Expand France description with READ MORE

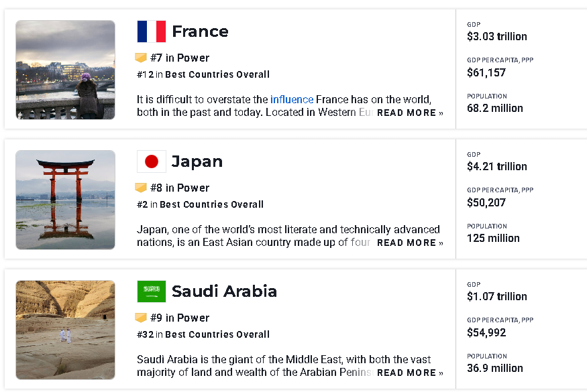[x=409, y=113]
